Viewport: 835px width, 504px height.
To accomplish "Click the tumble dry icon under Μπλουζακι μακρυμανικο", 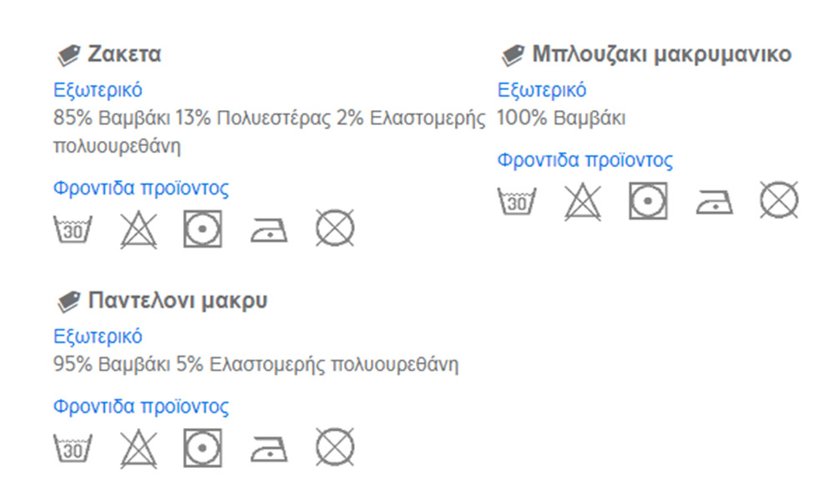I will 648,201.
